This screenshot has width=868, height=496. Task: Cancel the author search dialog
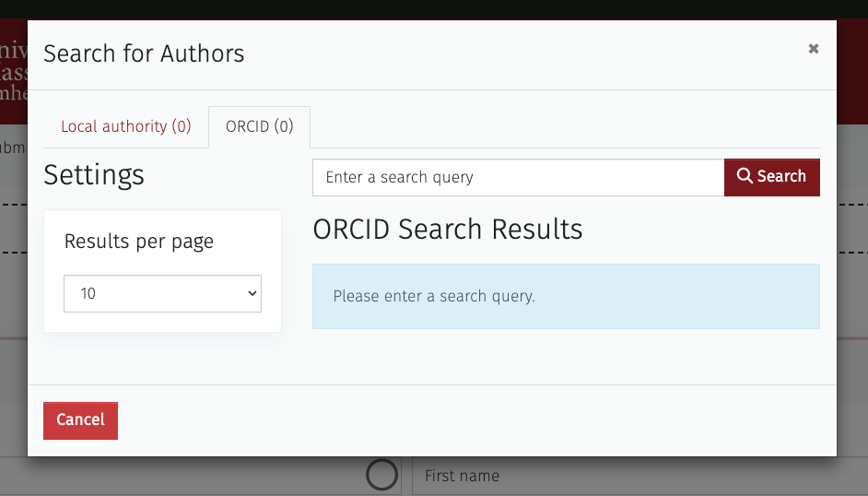point(80,420)
